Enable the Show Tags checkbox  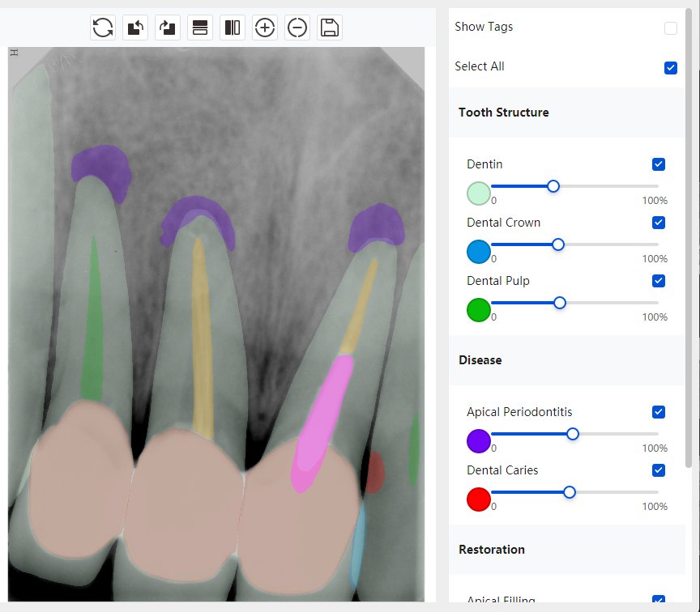670,28
